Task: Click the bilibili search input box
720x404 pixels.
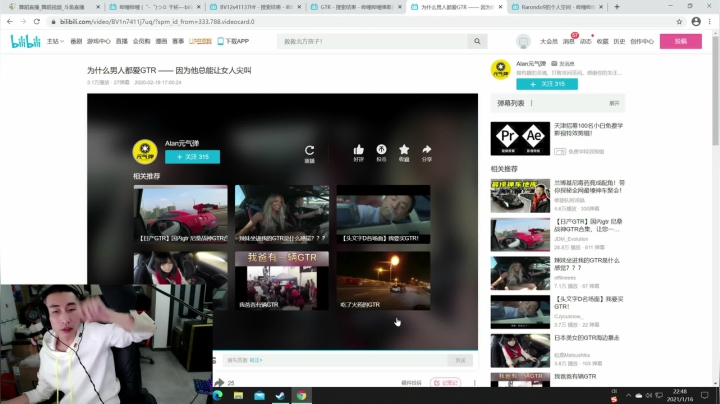Action: tap(372, 41)
